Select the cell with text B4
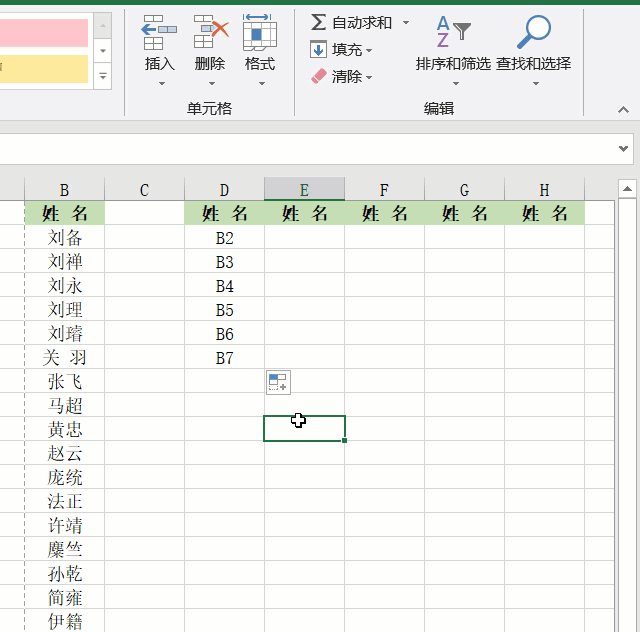Viewport: 640px width, 632px height. [x=224, y=285]
